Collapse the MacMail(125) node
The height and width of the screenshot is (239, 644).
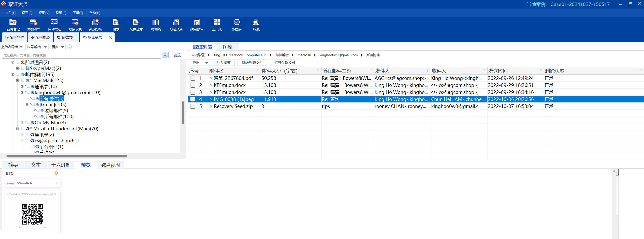click(x=17, y=80)
